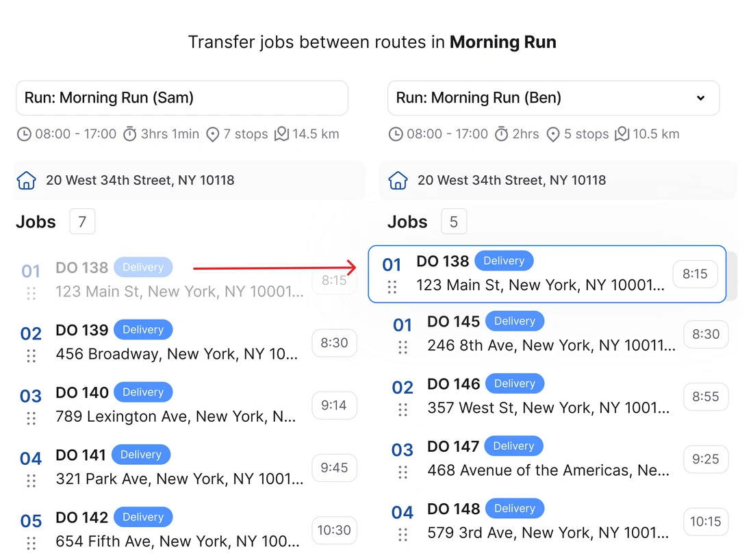Click Delivery badge on DO 140
Viewport: 753px width, 560px height.
point(143,392)
